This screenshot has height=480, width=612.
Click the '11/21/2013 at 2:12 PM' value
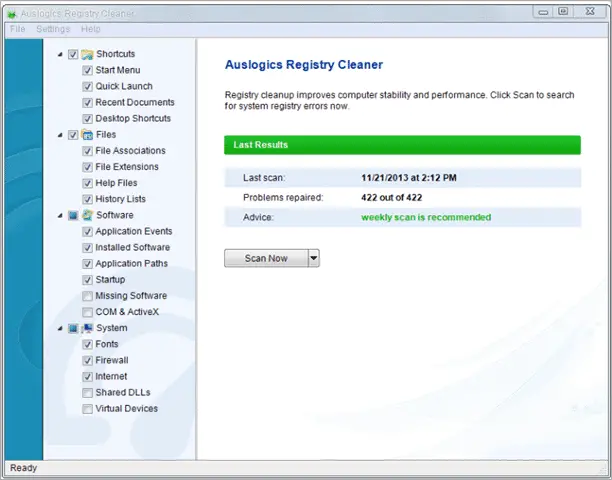click(409, 178)
